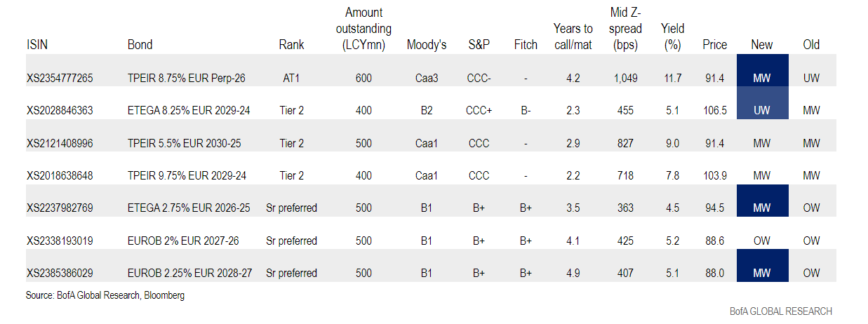Select the Moody's column header
The width and height of the screenshot is (868, 324).
point(426,45)
